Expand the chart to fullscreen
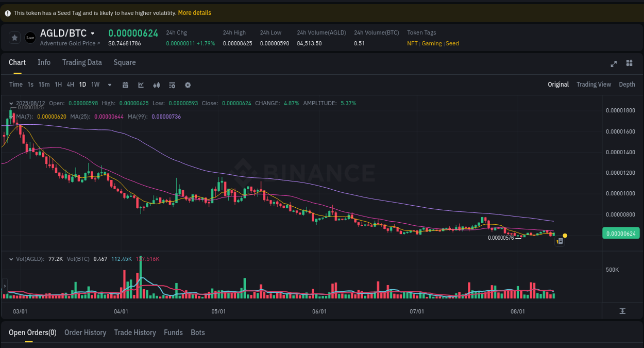 tap(614, 63)
